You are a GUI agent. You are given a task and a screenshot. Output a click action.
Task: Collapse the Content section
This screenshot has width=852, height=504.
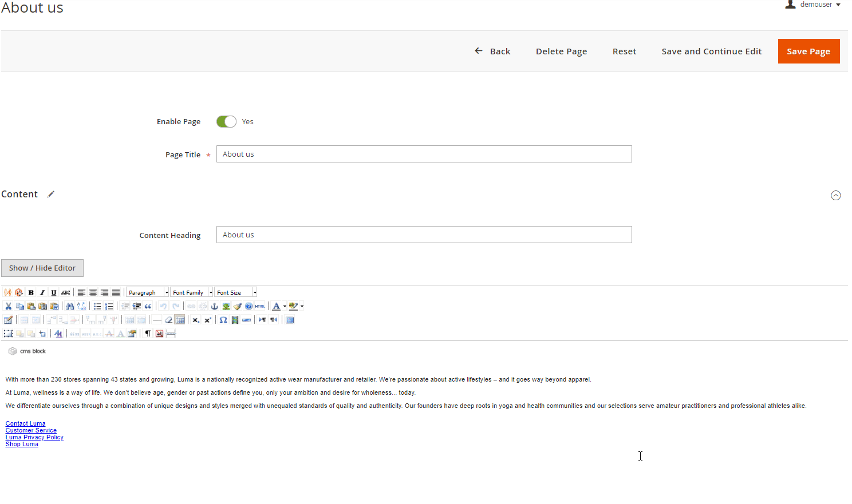pos(836,195)
